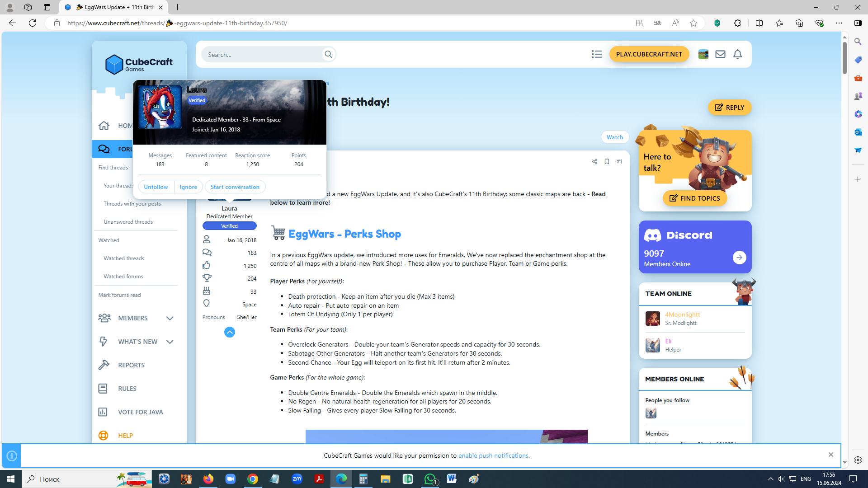Toggle split screen in Edge toolbar
Screen dimensions: 868x488
point(759,23)
